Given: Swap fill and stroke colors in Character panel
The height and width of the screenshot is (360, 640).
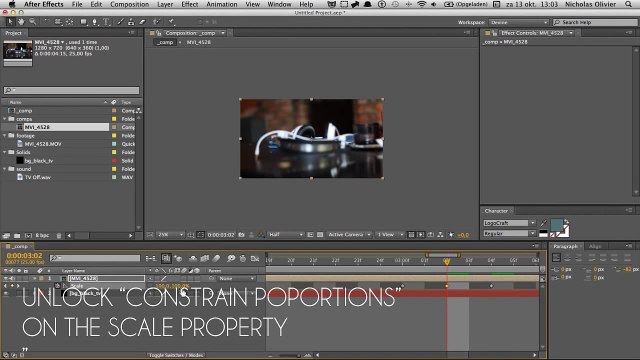Looking at the screenshot, I should click(x=567, y=222).
